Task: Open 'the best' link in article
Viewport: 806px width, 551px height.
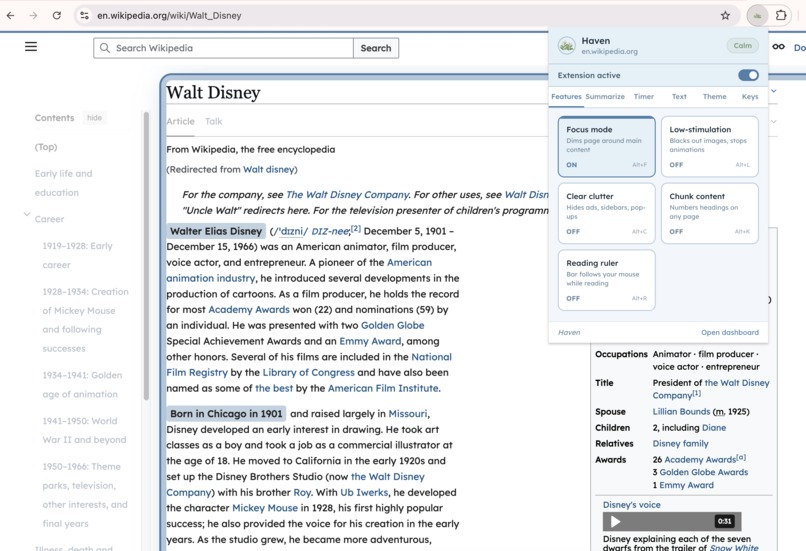Action: pos(274,389)
